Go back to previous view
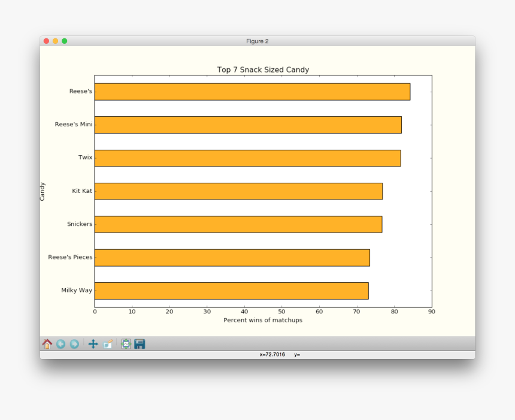Screen dimensions: 515x420 coord(60,344)
